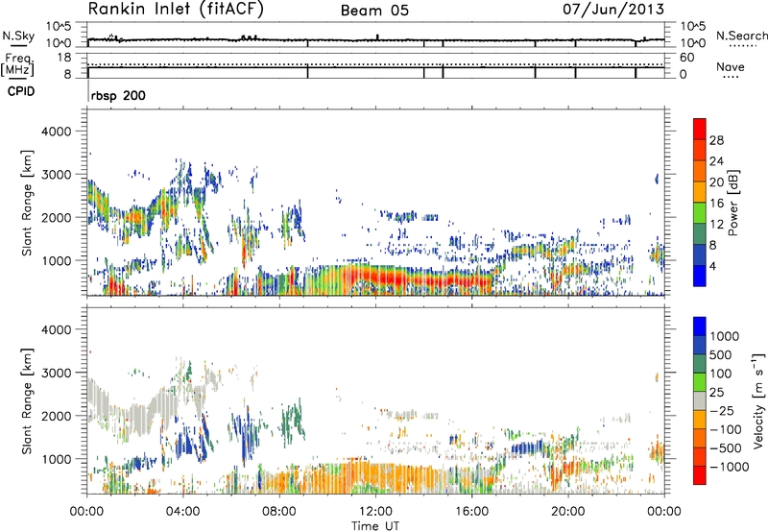The width and height of the screenshot is (768, 532).
Task: Click the '-100' Velocity colorbar label
Action: [x=726, y=429]
